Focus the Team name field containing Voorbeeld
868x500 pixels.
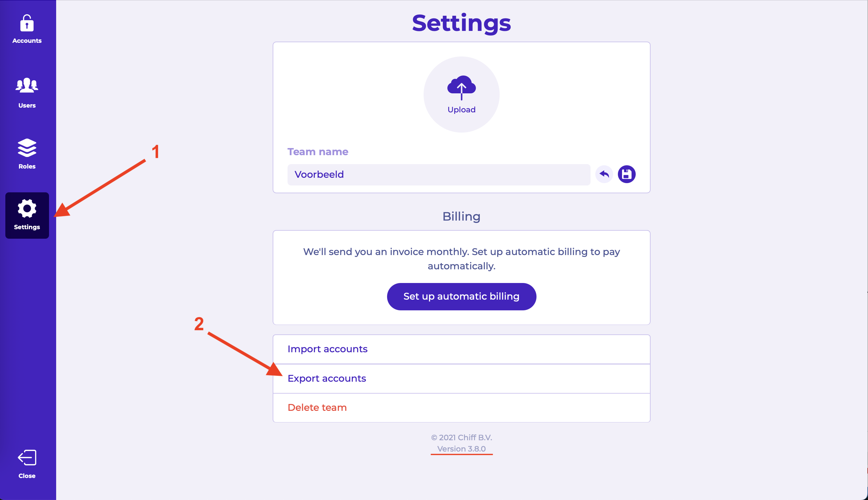[438, 174]
